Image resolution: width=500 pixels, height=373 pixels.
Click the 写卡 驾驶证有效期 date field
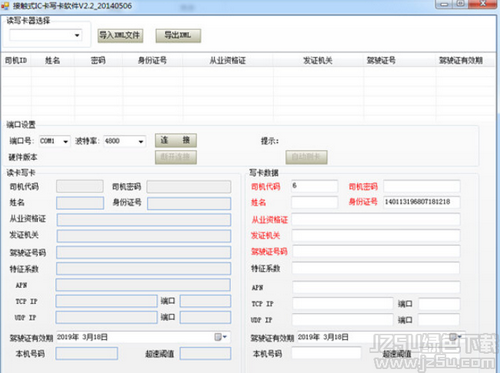coord(380,337)
